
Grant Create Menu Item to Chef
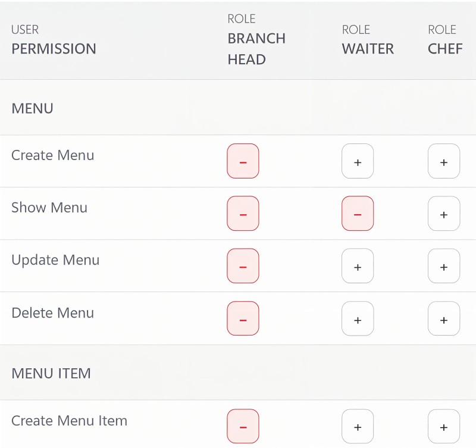point(444,426)
